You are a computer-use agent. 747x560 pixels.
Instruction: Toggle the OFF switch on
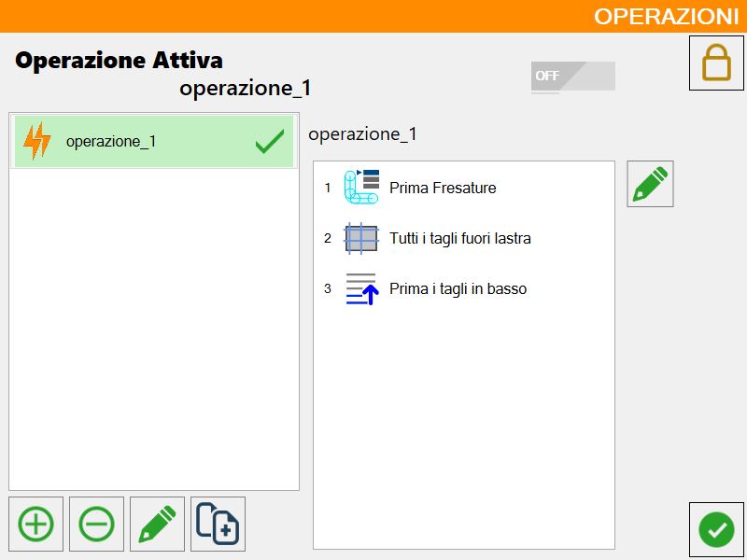[x=573, y=76]
